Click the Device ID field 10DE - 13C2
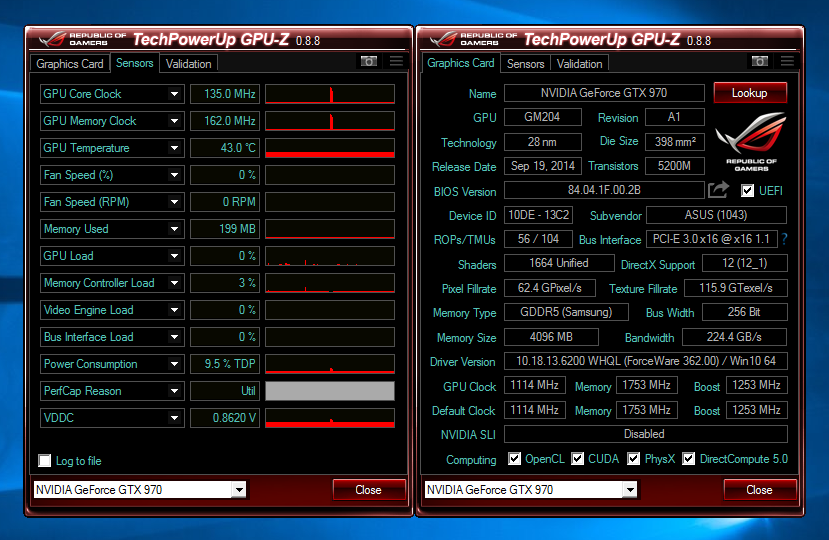The width and height of the screenshot is (829, 540). click(x=538, y=215)
